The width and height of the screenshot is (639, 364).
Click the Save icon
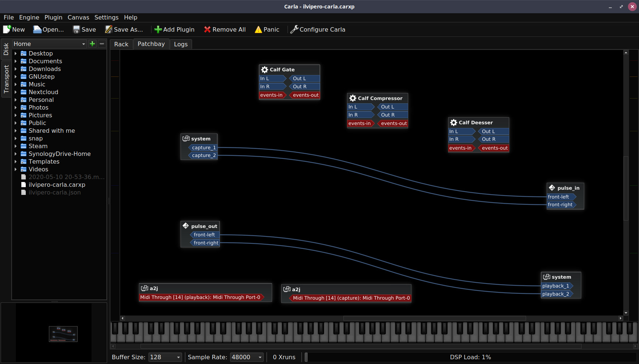(x=76, y=29)
